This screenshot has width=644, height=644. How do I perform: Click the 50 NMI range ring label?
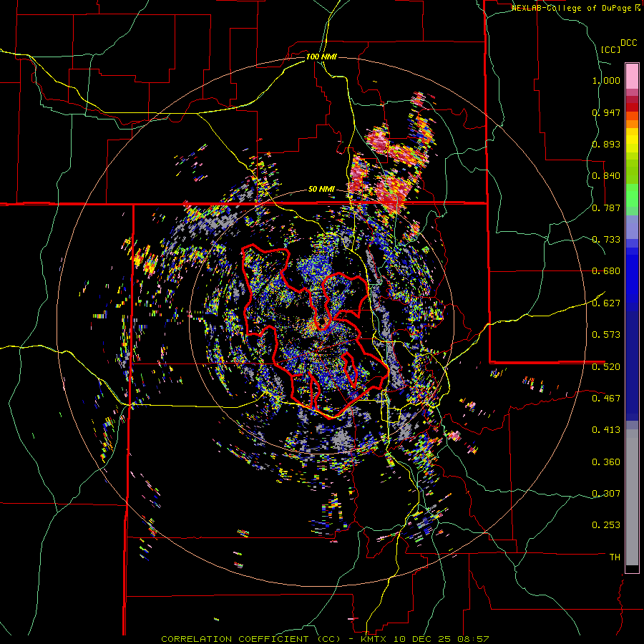tap(321, 190)
